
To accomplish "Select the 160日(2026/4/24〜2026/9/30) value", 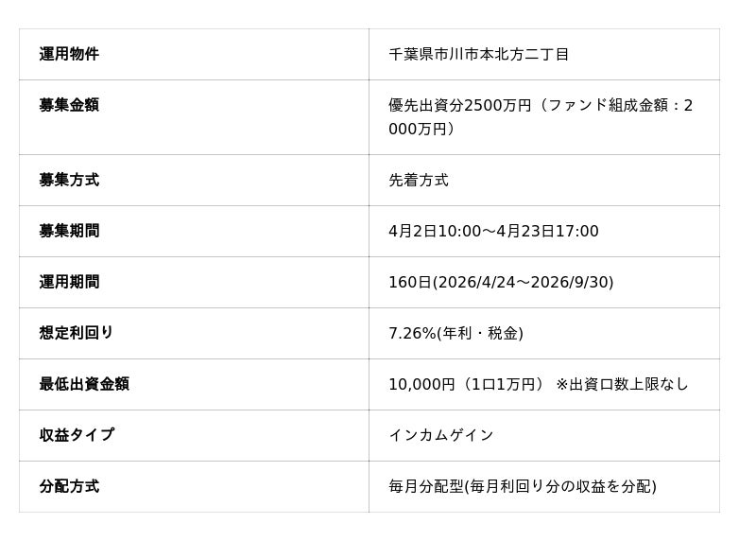I will [x=501, y=282].
